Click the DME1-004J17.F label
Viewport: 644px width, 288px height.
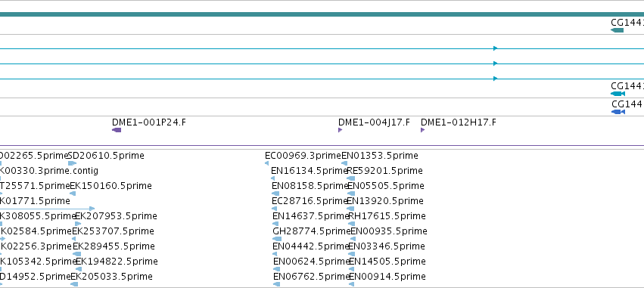click(374, 122)
